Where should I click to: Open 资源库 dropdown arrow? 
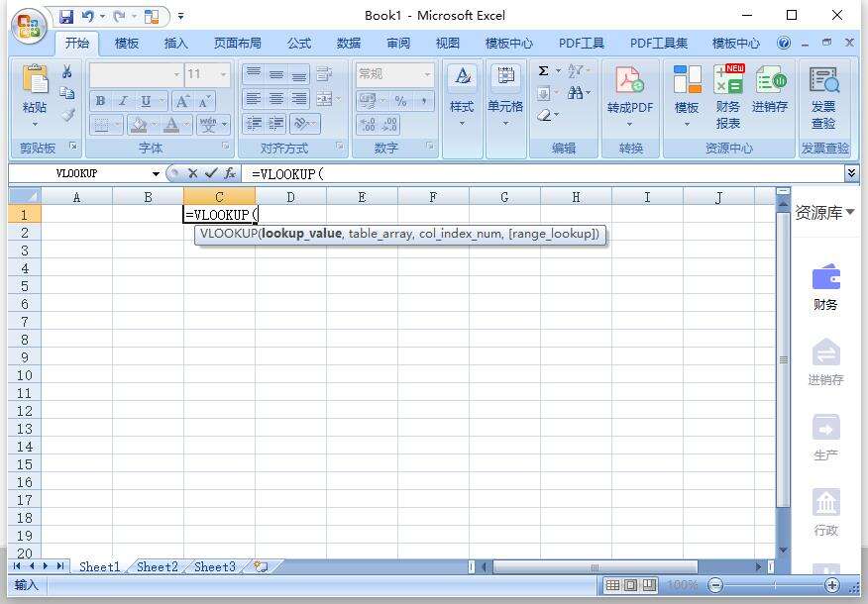click(x=850, y=211)
